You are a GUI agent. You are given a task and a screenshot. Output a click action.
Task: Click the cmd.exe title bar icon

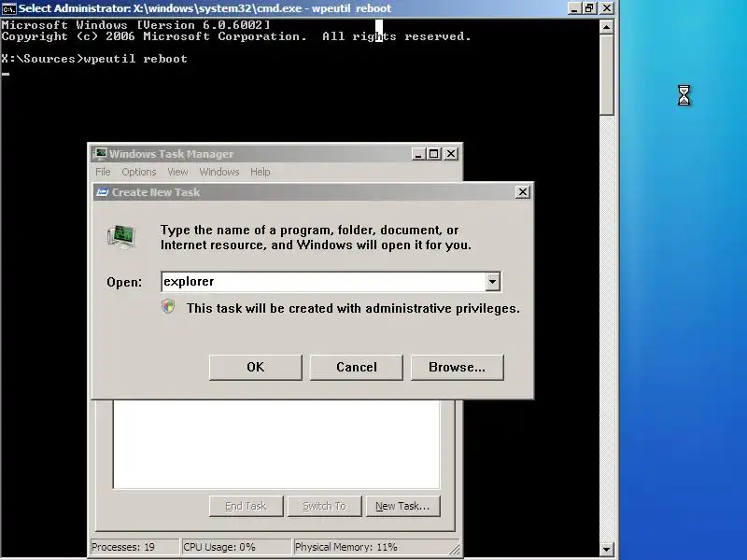[9, 8]
